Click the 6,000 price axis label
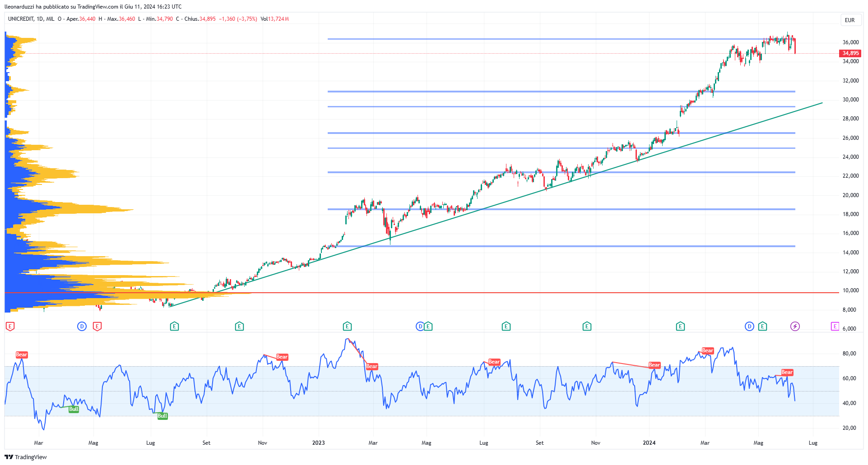 849,329
